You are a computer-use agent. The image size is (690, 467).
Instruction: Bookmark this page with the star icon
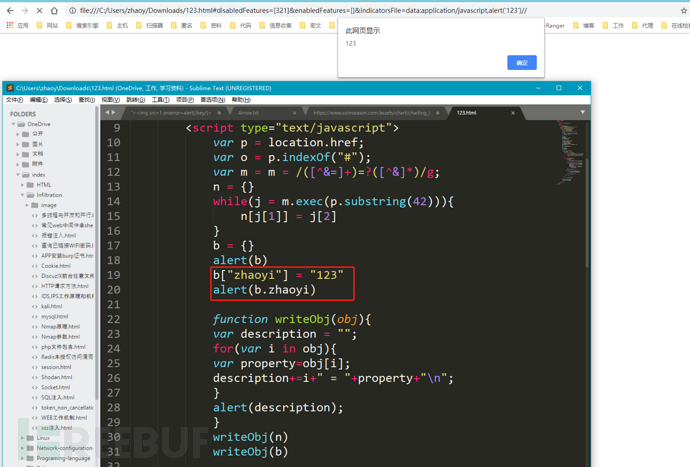684,11
